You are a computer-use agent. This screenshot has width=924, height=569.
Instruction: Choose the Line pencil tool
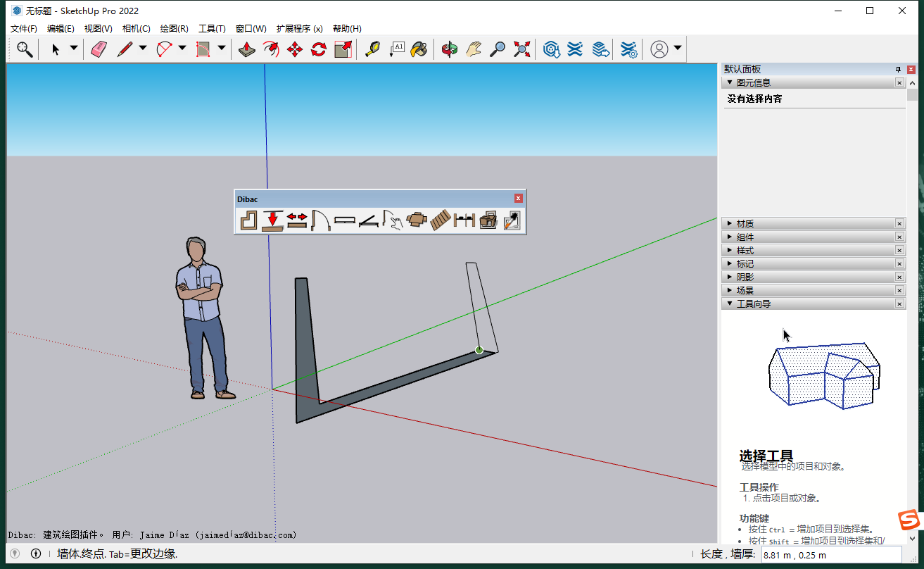[125, 49]
